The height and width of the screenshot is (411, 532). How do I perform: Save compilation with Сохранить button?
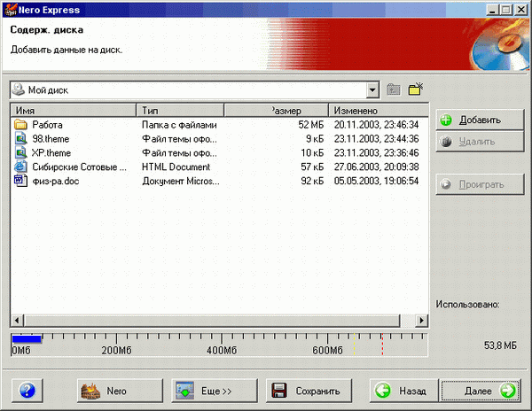(x=309, y=391)
